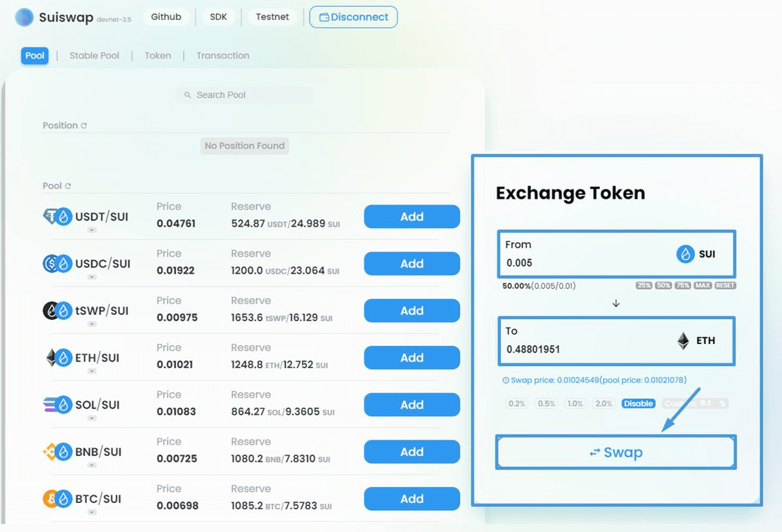Set amount to MAX balance
This screenshot has height=532, width=782.
[x=703, y=285]
